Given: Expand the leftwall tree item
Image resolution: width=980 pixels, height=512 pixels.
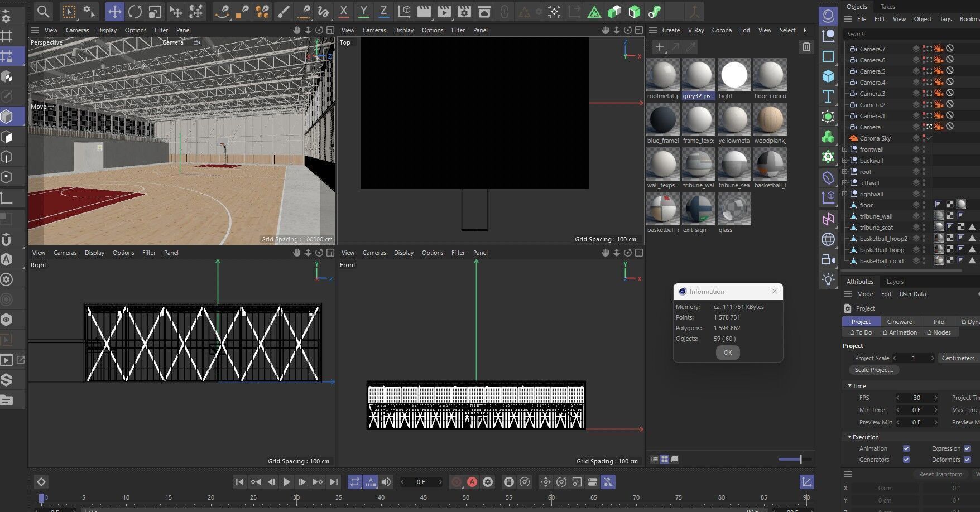Looking at the screenshot, I should pos(845,183).
